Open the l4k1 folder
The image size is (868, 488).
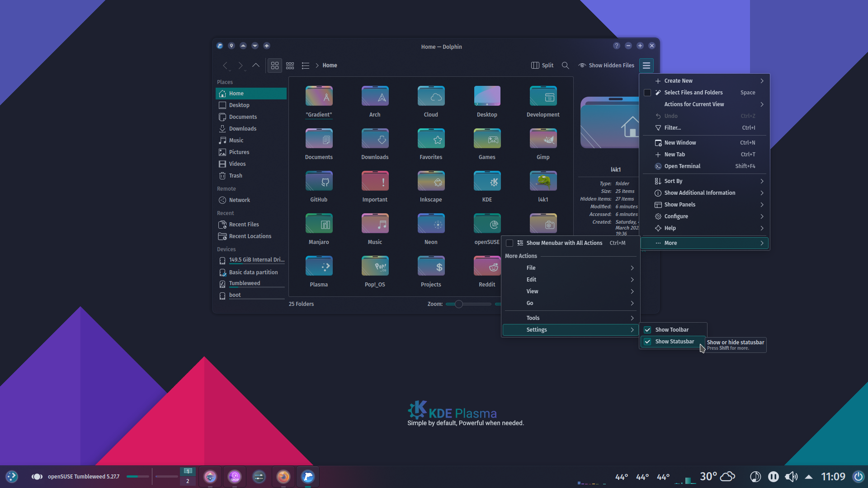543,187
